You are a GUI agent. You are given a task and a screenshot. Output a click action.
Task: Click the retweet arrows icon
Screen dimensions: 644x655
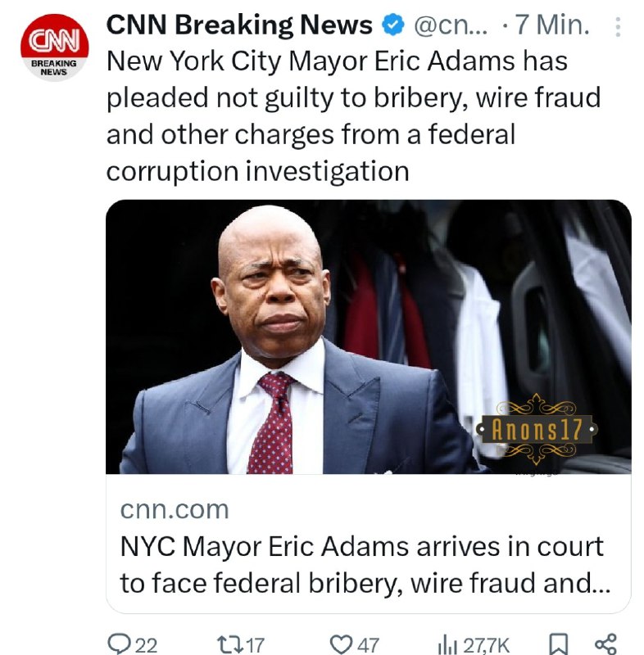click(230, 644)
